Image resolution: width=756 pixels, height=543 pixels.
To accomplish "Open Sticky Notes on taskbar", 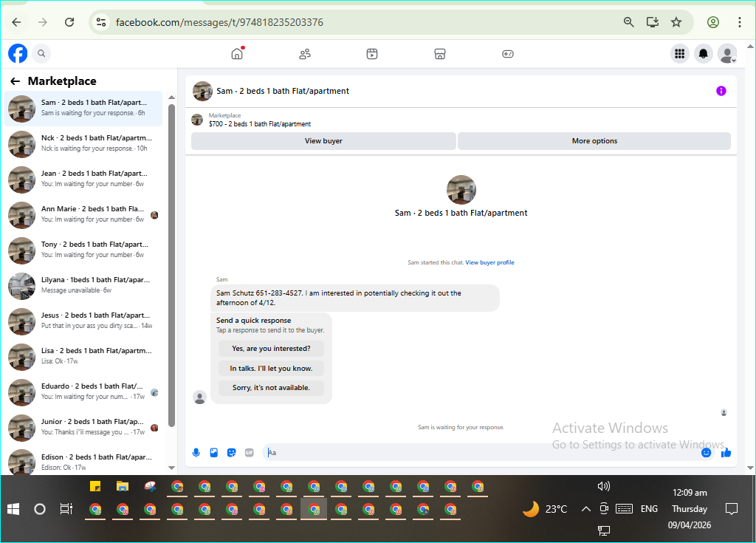I will [x=95, y=487].
